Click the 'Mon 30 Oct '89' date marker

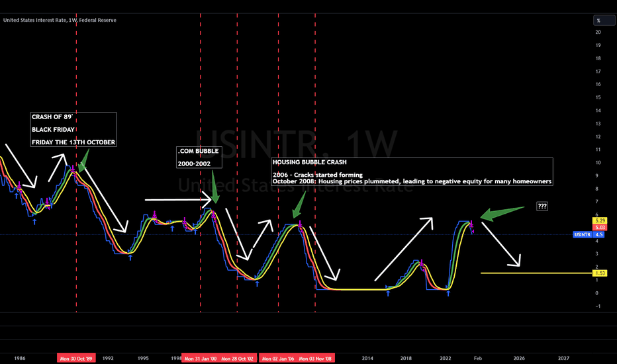[x=76, y=359]
